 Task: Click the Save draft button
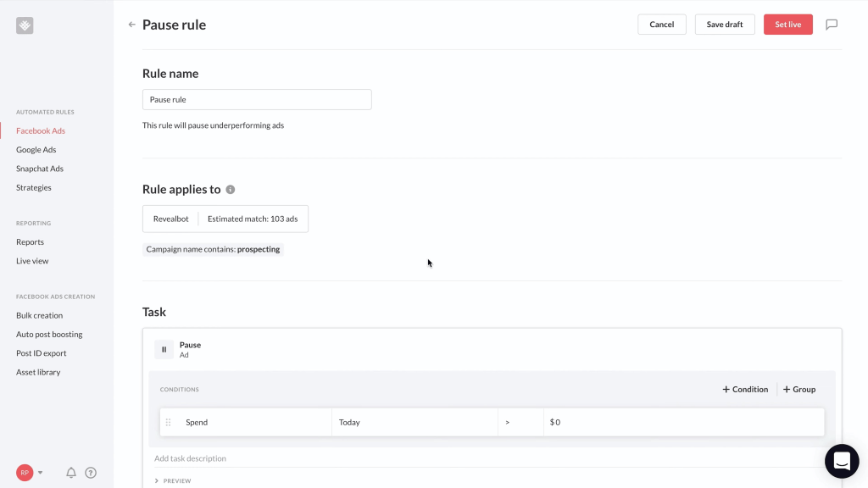pos(725,25)
